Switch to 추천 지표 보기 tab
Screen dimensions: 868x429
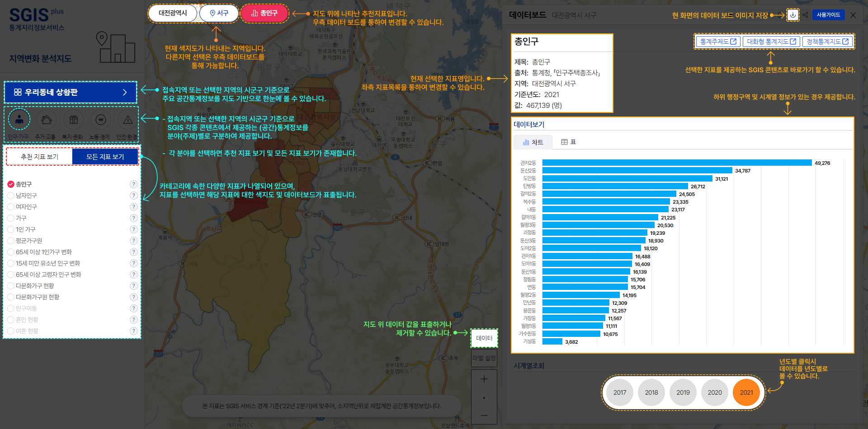point(39,157)
